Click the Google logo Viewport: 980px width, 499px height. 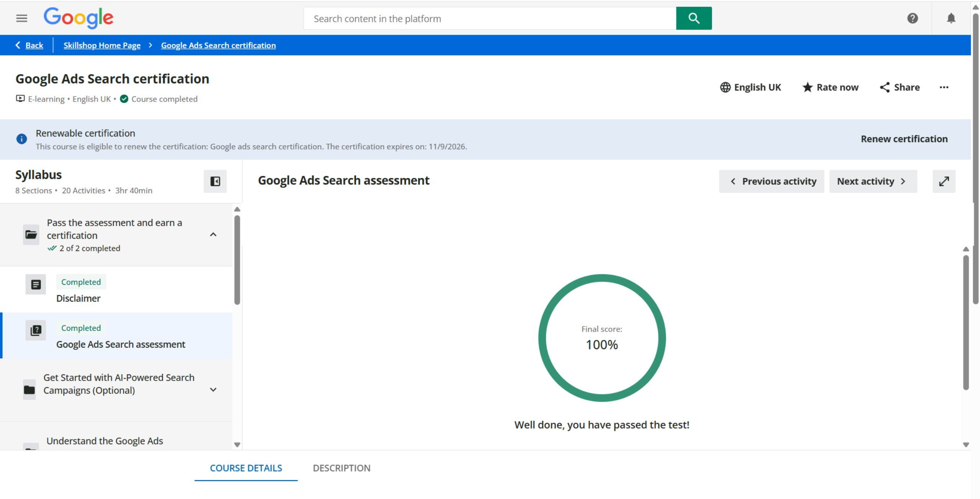(x=79, y=18)
